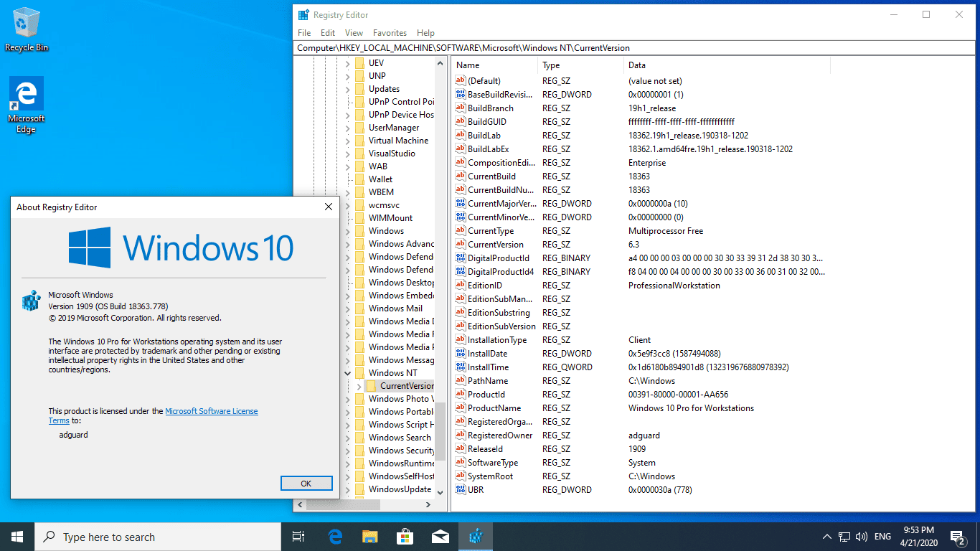The width and height of the screenshot is (980, 551).
Task: Select the CurrentBuild value row
Action: point(640,176)
